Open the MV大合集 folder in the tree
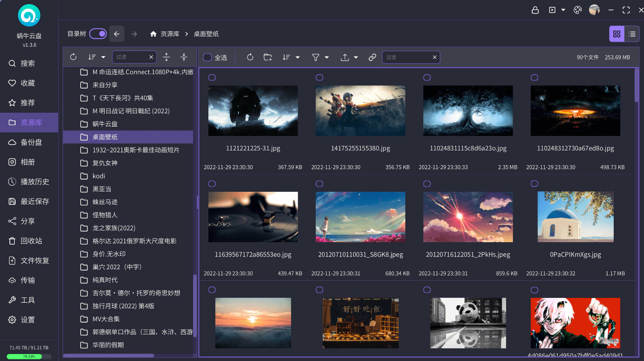This screenshot has height=361, width=644. (128, 319)
